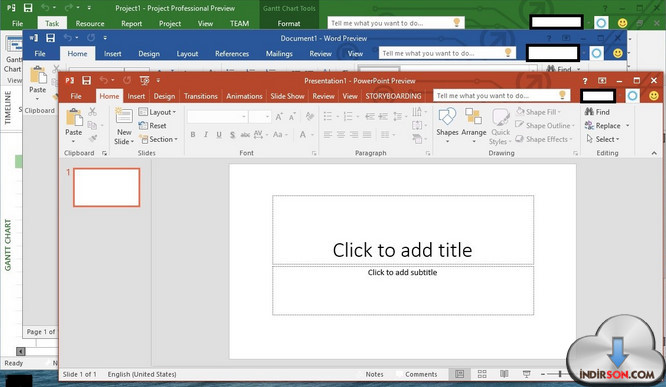Viewport: 666px width, 387px height.
Task: Save the Word document via floppy icon
Action: coord(50,38)
